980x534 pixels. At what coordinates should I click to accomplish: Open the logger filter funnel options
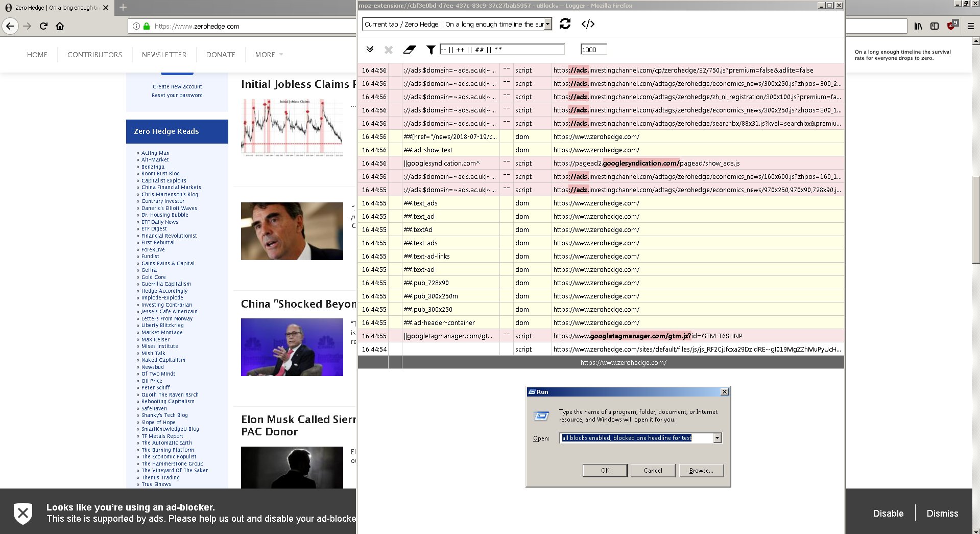pyautogui.click(x=431, y=50)
